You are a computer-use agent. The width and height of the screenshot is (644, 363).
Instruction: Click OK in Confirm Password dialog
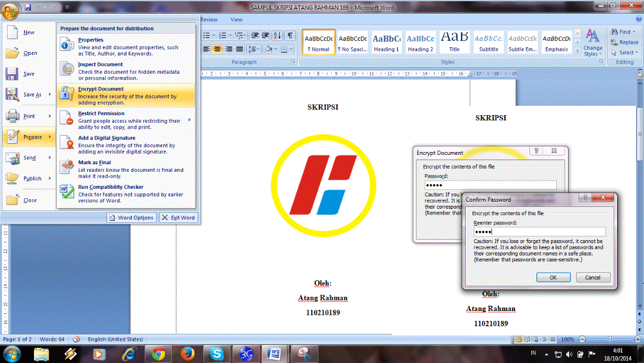pos(553,278)
